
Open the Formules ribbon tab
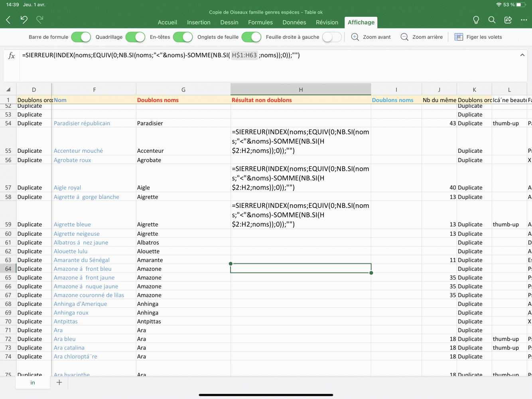[x=260, y=22]
